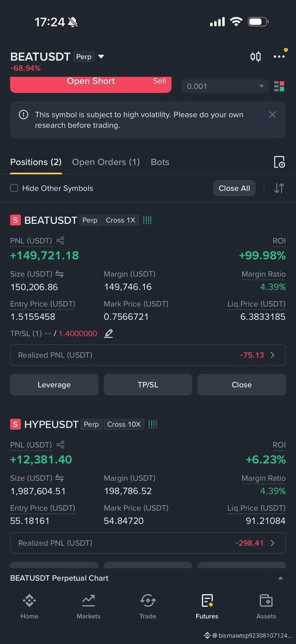
Task: Share the BEATUSDT PNL
Action: [60, 240]
